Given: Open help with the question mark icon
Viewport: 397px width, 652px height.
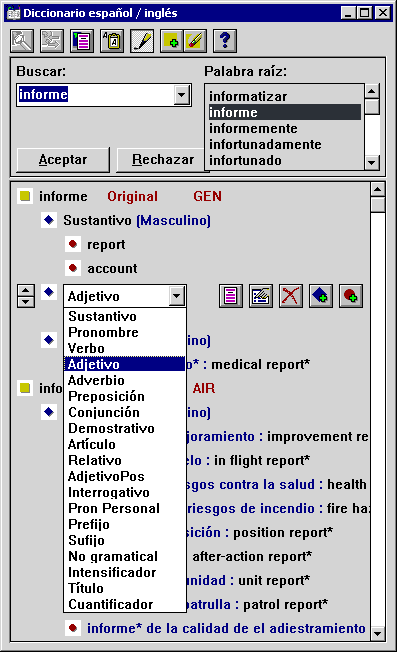Looking at the screenshot, I should click(225, 41).
